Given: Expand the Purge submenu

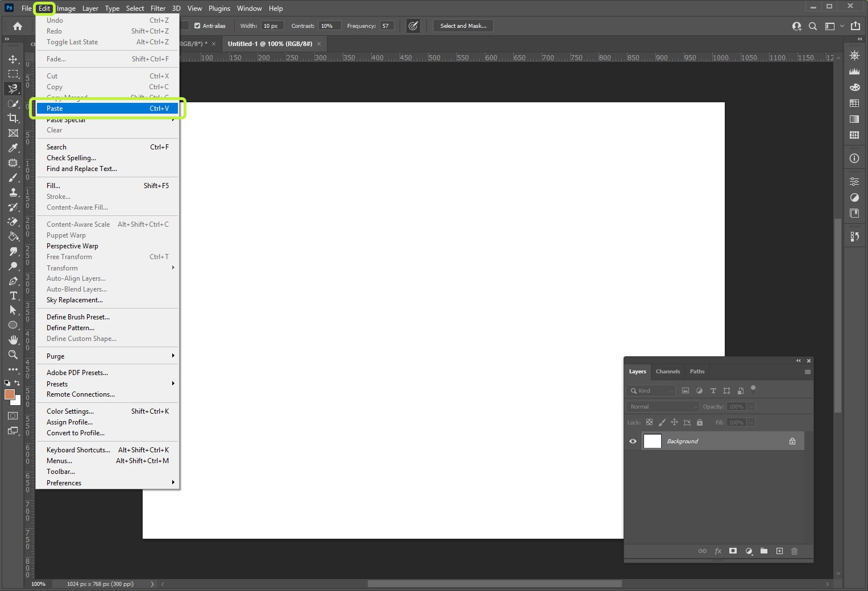Looking at the screenshot, I should click(107, 356).
